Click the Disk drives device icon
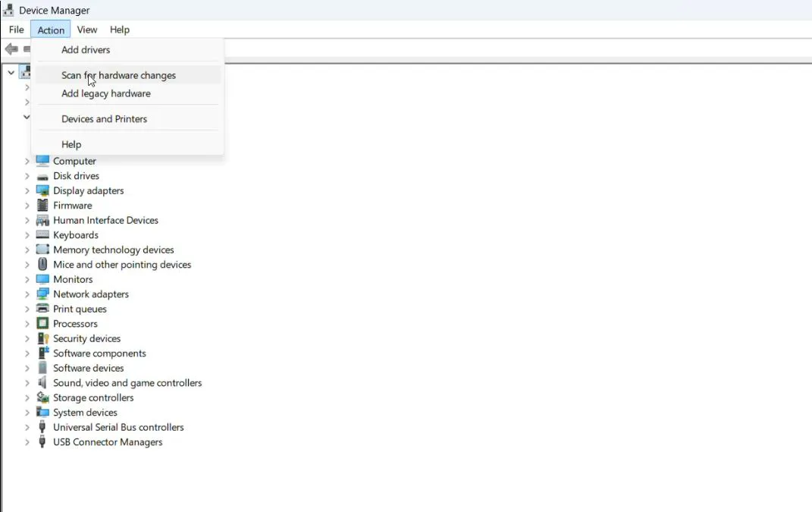The image size is (812, 512). (x=42, y=176)
